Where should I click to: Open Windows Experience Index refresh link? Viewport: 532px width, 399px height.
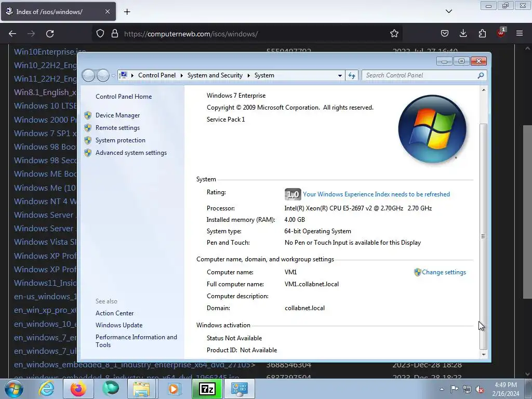[376, 194]
